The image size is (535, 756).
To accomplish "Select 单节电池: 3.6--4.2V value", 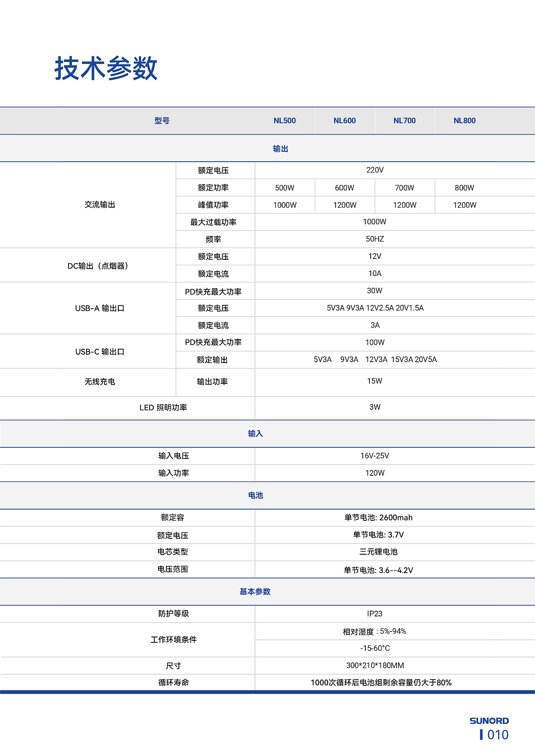I will [x=378, y=570].
